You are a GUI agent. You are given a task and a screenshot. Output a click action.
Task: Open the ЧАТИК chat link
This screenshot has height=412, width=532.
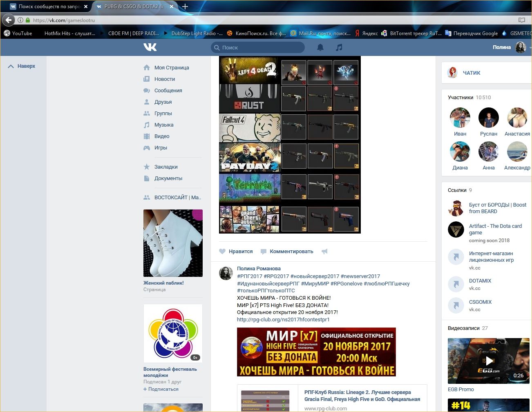[471, 73]
